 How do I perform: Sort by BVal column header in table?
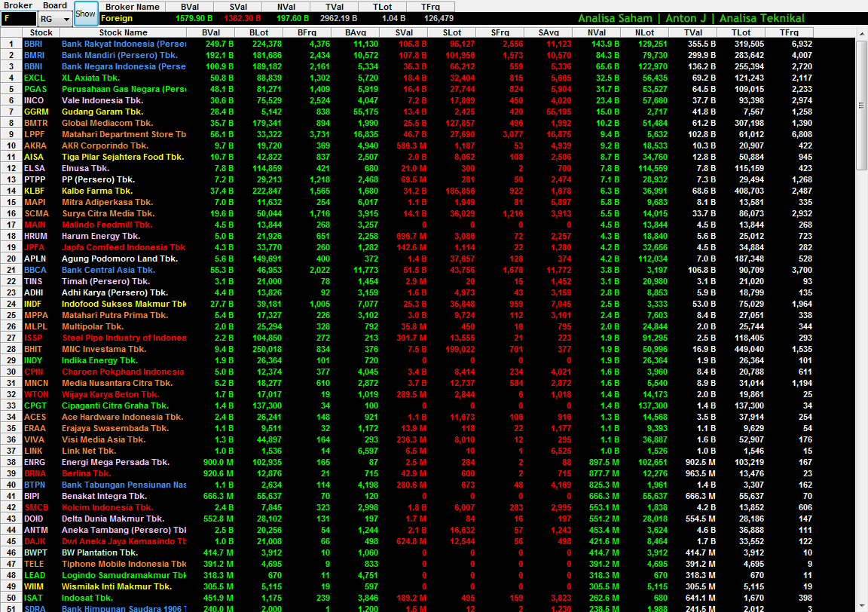211,32
